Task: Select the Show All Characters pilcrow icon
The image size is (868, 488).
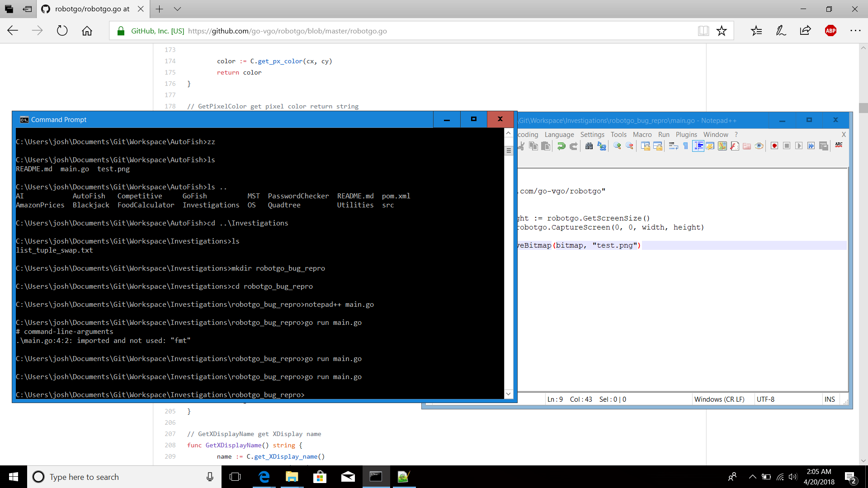Action: [x=685, y=145]
